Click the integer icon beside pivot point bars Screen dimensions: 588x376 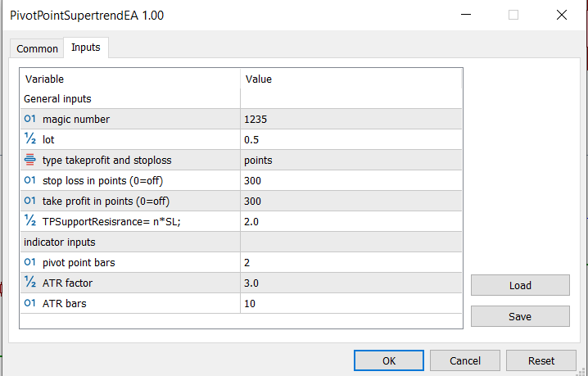point(30,263)
